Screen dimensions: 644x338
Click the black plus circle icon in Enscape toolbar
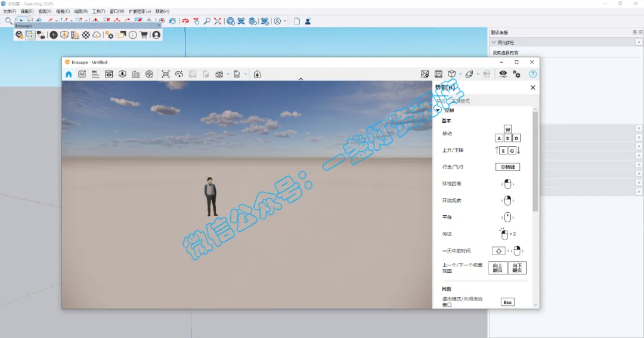tap(54, 35)
